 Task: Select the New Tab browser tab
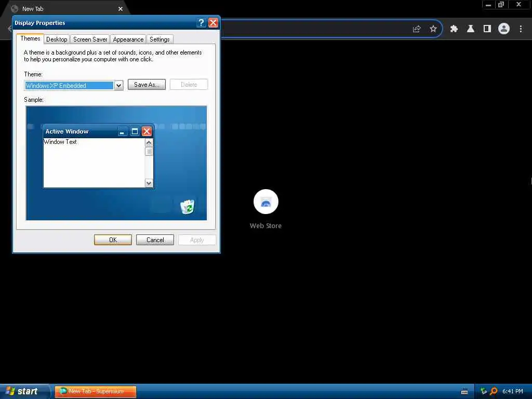point(66,9)
